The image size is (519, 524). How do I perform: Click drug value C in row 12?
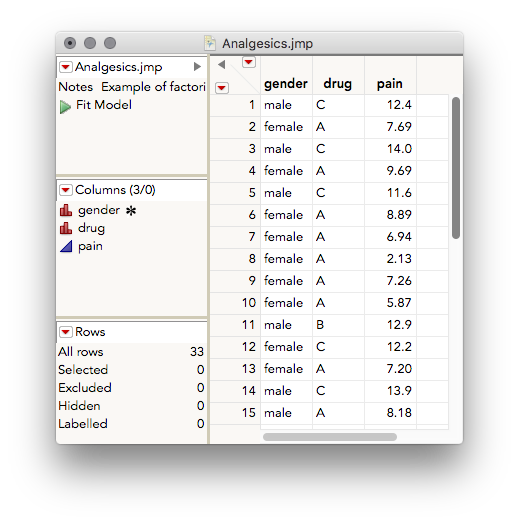click(320, 347)
